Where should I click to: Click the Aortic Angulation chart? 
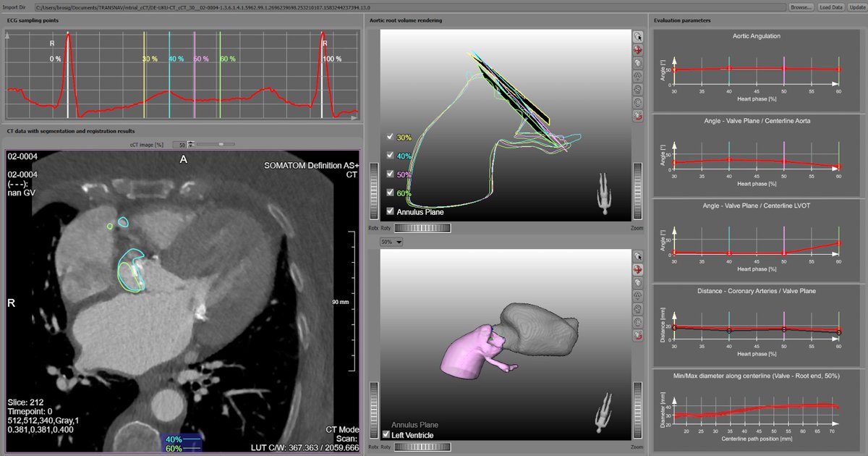click(757, 71)
